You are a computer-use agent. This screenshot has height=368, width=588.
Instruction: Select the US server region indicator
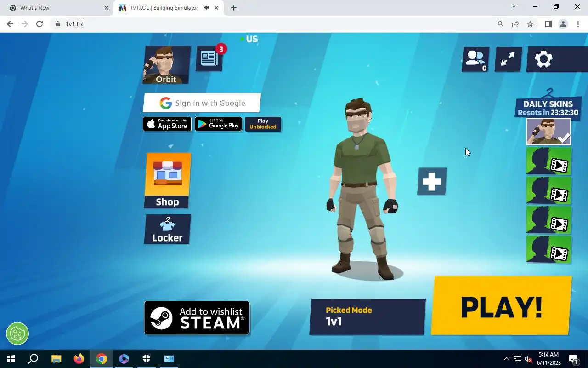coord(249,39)
